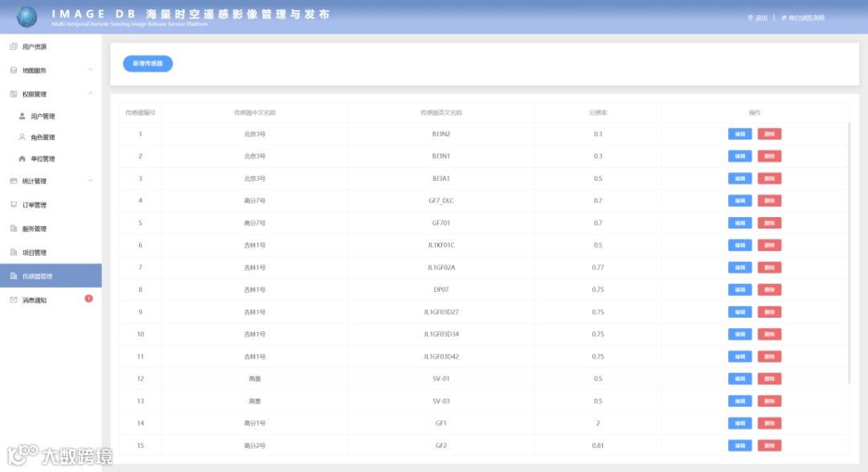Delete the JL1KF01C sensor row
Image resolution: width=868 pixels, height=472 pixels.
pos(769,245)
